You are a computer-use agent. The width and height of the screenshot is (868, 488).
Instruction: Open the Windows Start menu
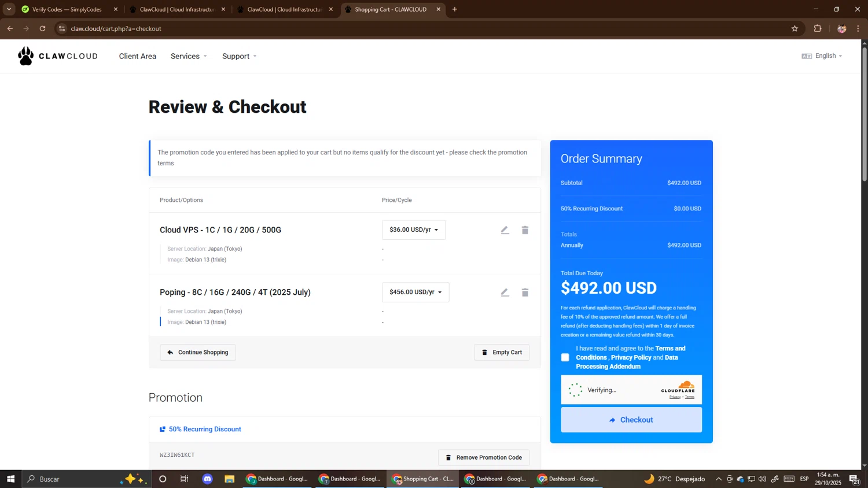pyautogui.click(x=10, y=479)
